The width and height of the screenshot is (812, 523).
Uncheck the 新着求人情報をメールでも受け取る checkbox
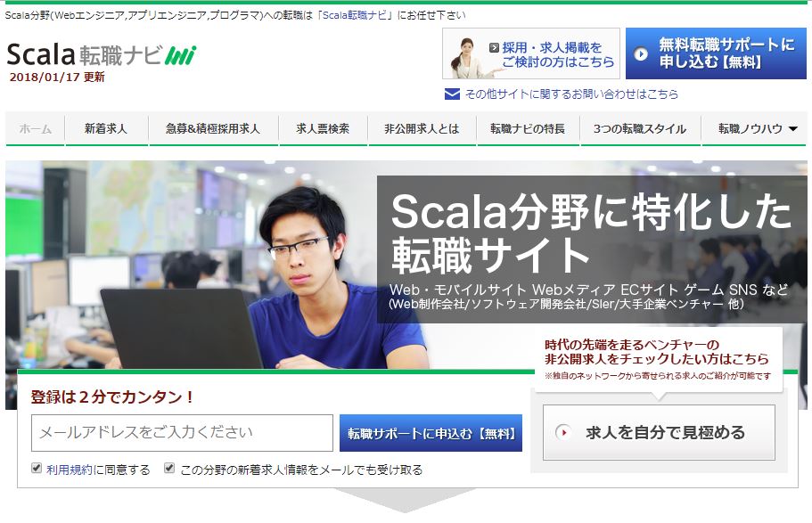point(169,469)
